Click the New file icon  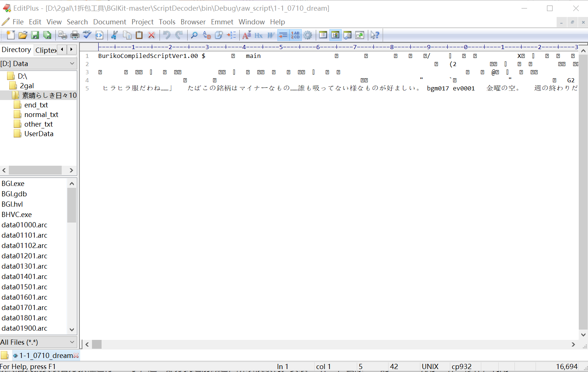pyautogui.click(x=11, y=35)
